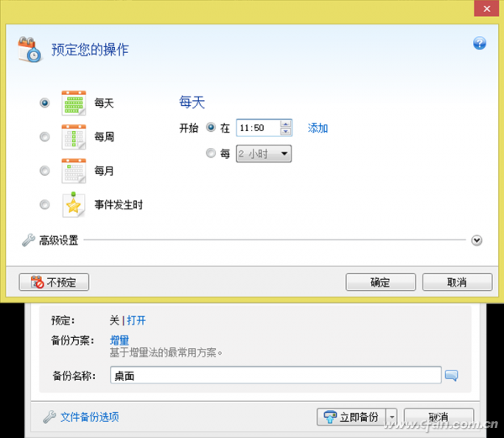Click the monthly calendar icon next to 每月
The height and width of the screenshot is (438, 504).
coord(74,171)
